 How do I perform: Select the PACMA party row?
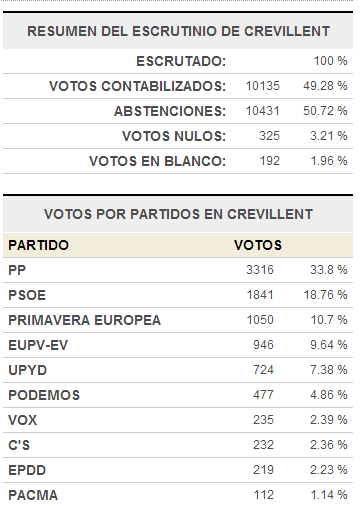(x=178, y=495)
